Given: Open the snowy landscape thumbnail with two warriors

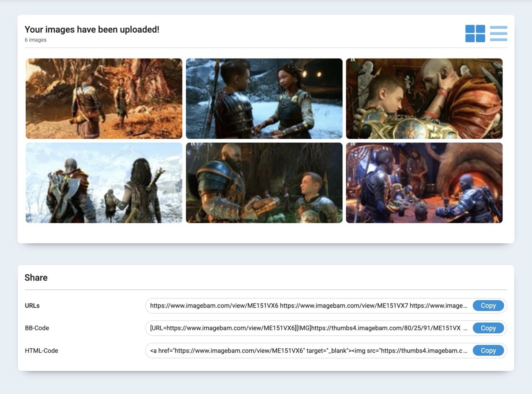Looking at the screenshot, I should tap(104, 183).
